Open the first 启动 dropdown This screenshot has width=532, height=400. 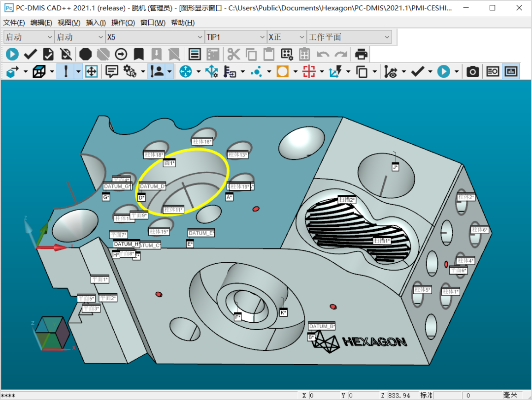(x=29, y=37)
